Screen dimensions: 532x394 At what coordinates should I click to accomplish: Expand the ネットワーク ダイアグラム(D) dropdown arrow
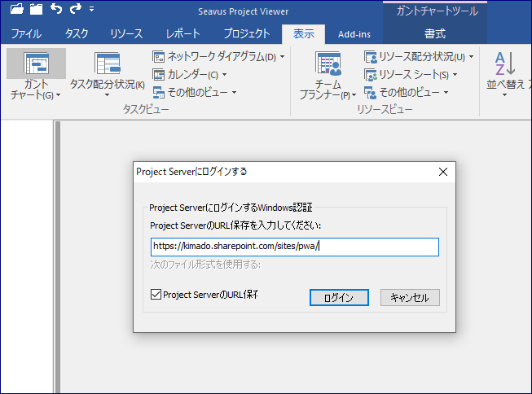(x=282, y=57)
